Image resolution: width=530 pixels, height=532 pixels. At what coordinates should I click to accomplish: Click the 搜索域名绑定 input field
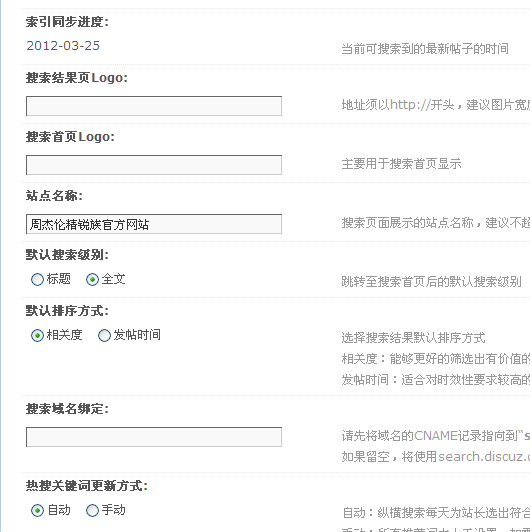tap(154, 437)
